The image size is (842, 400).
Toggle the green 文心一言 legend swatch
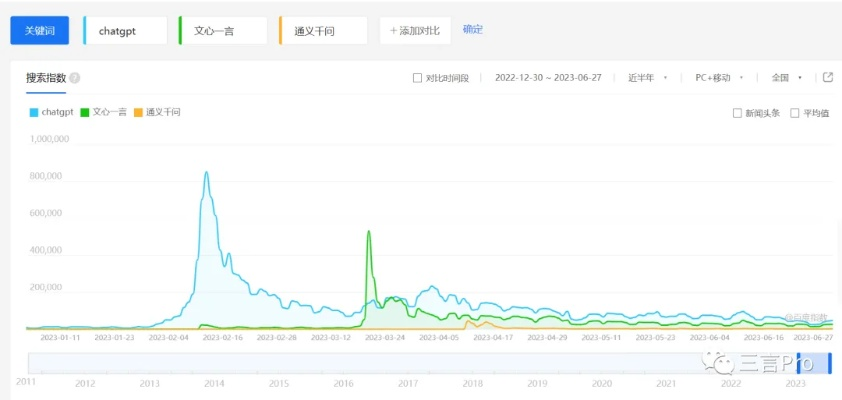(84, 113)
